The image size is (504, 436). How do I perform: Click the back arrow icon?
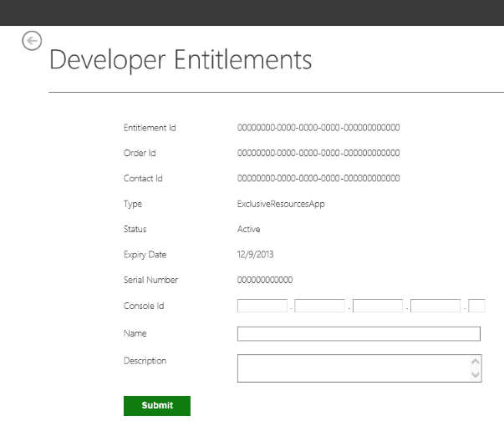[x=32, y=41]
